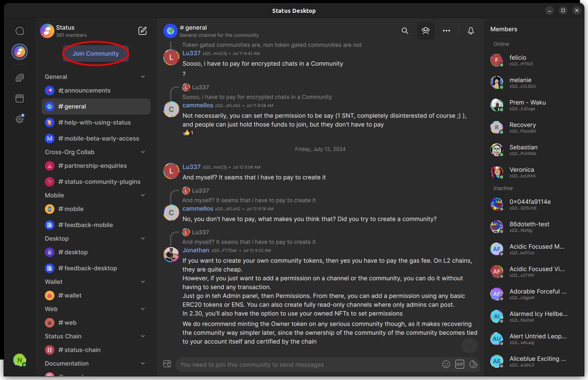Click melanie's avatar in the members list
Screen dimensions: 588x380
click(497, 82)
